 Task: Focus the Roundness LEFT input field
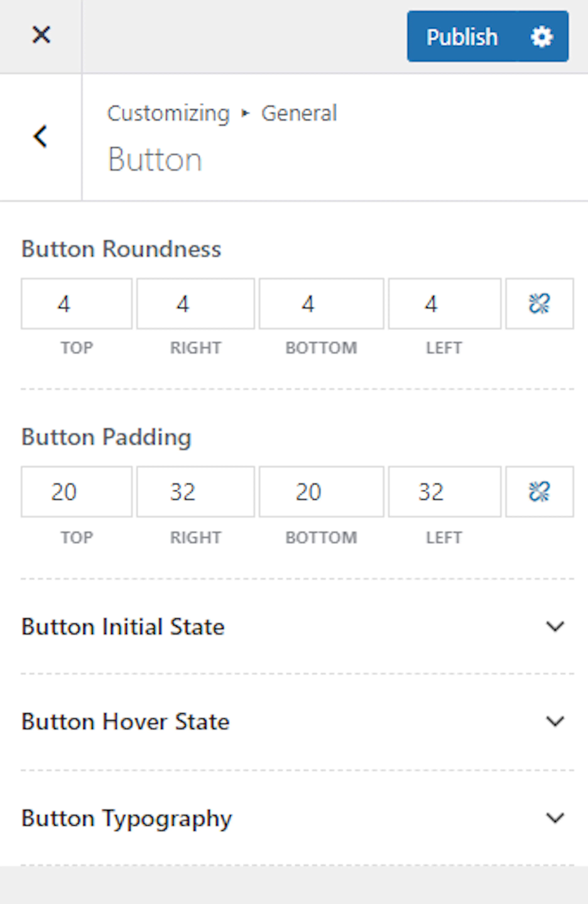(x=445, y=303)
